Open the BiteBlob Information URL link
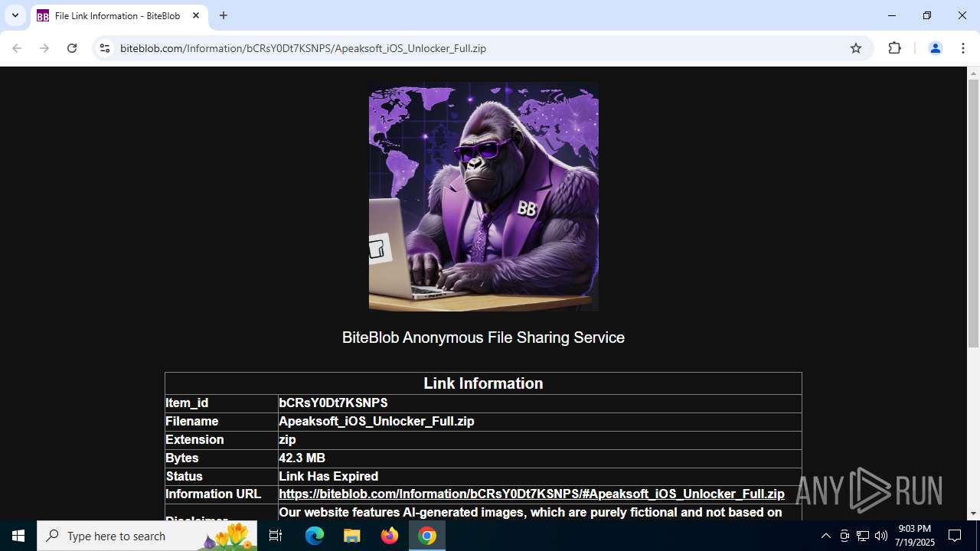The height and width of the screenshot is (551, 980). 531,494
